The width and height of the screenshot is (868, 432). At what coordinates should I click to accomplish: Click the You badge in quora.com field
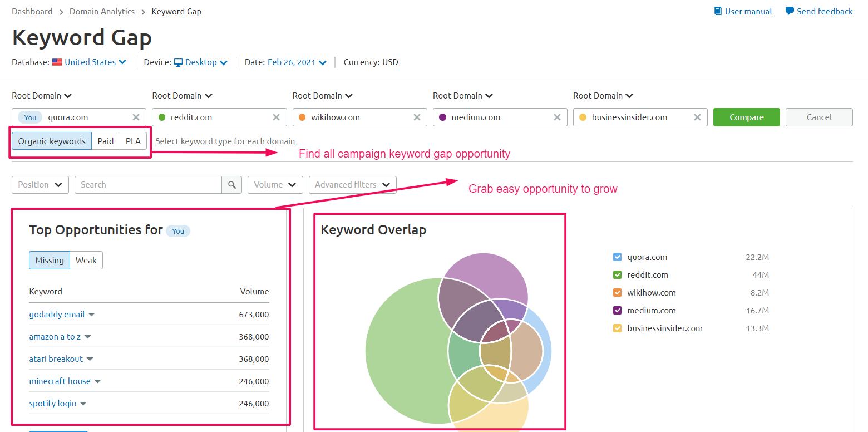[x=30, y=117]
